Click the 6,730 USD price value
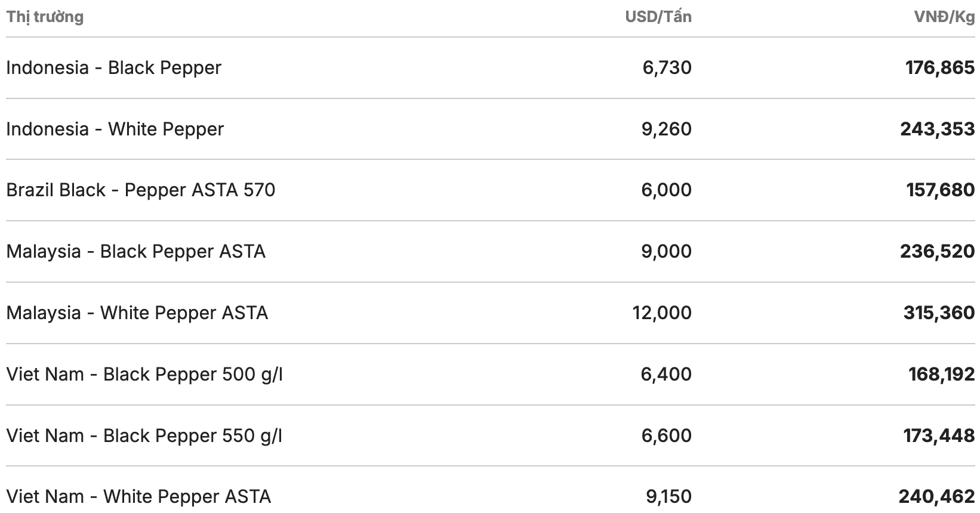This screenshot has height=513, width=980. pyautogui.click(x=667, y=67)
